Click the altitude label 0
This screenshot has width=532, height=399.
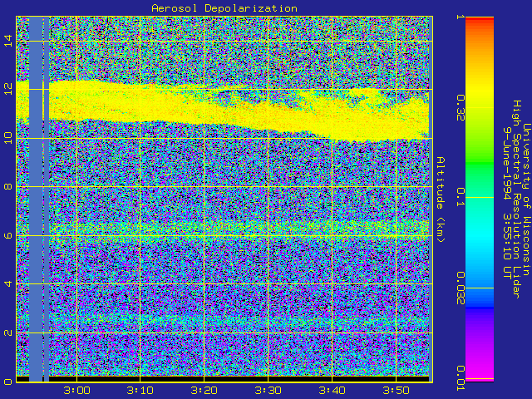tap(8, 382)
